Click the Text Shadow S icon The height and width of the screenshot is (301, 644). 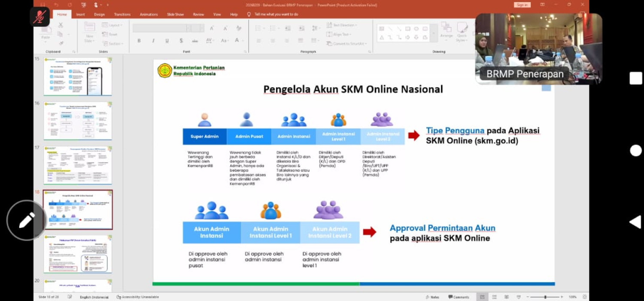click(181, 41)
